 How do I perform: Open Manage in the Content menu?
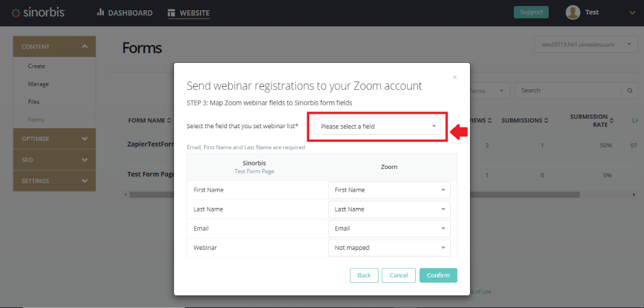tap(38, 84)
